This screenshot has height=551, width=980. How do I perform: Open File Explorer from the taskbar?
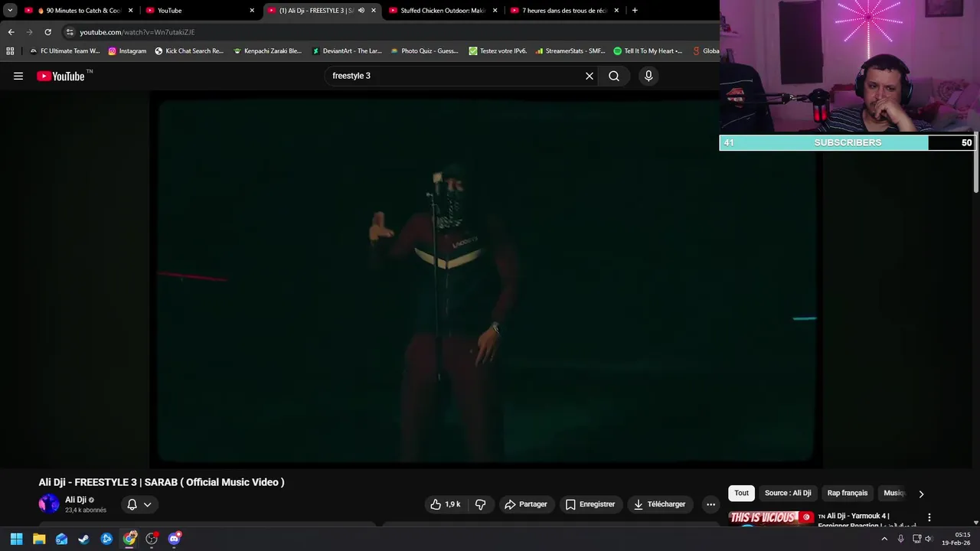point(39,539)
